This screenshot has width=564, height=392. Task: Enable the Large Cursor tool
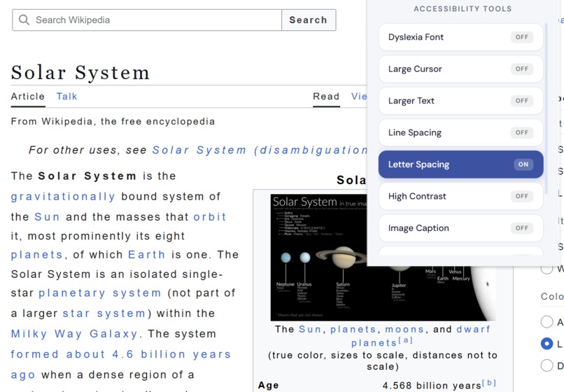click(460, 69)
